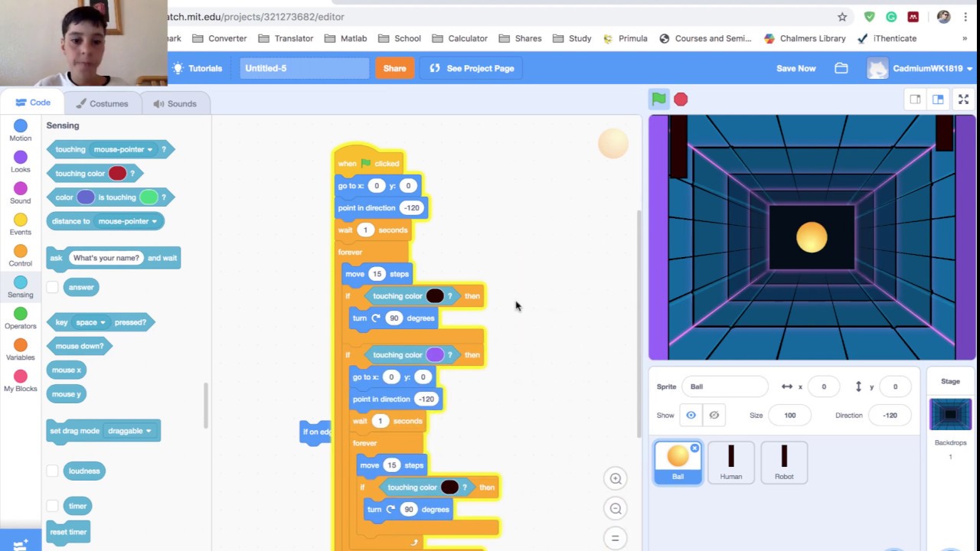Select the Events block category
The height and width of the screenshot is (551, 980).
(x=21, y=224)
